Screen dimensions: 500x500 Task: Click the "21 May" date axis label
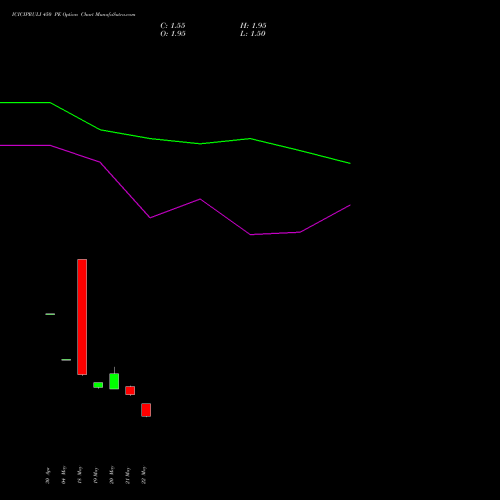click(128, 475)
